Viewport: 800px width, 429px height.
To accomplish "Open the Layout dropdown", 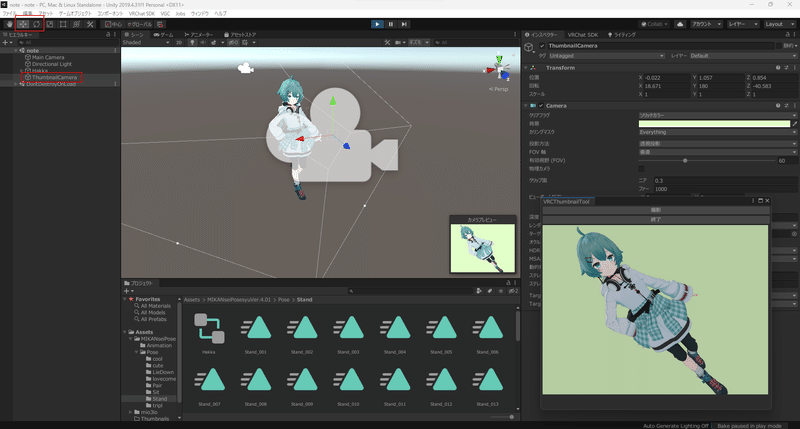I will (779, 24).
